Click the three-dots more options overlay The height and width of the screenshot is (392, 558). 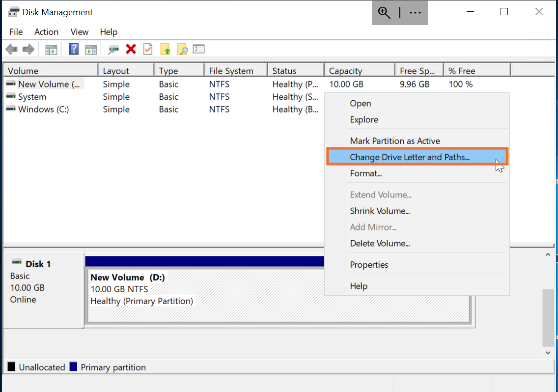pos(415,13)
